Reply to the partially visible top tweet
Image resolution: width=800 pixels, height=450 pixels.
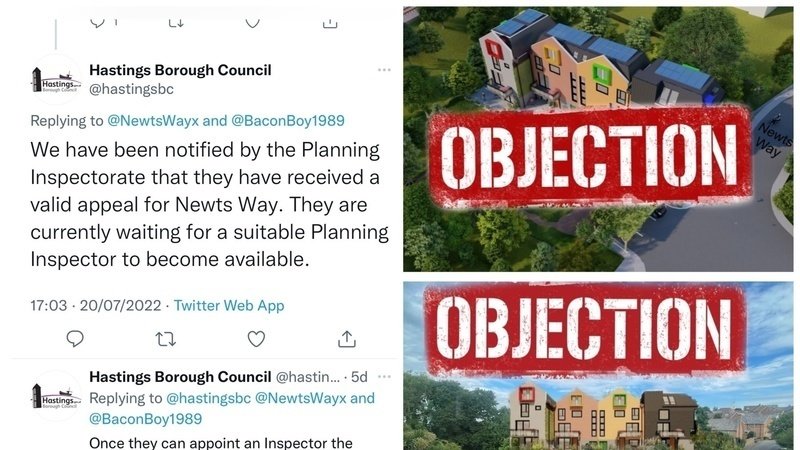tap(97, 22)
